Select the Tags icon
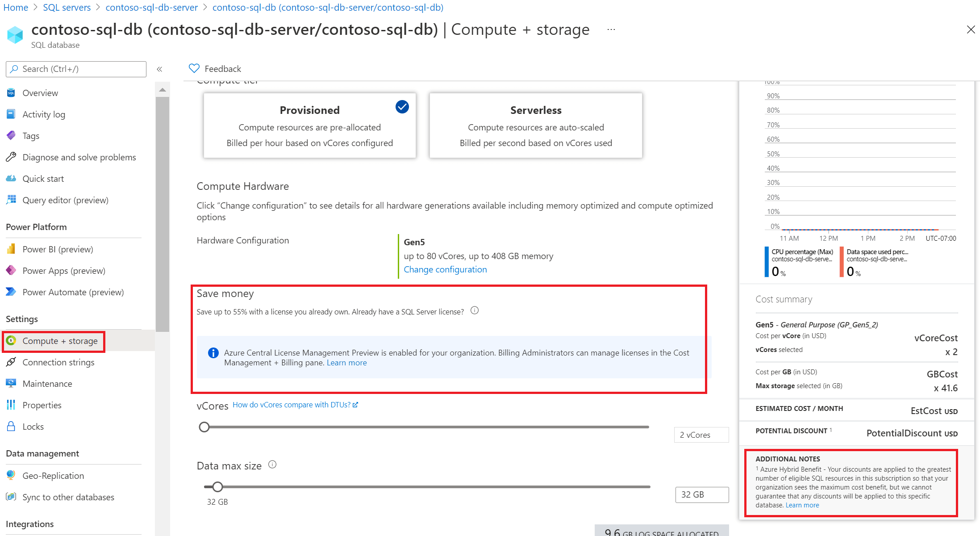This screenshot has height=536, width=980. pyautogui.click(x=11, y=135)
